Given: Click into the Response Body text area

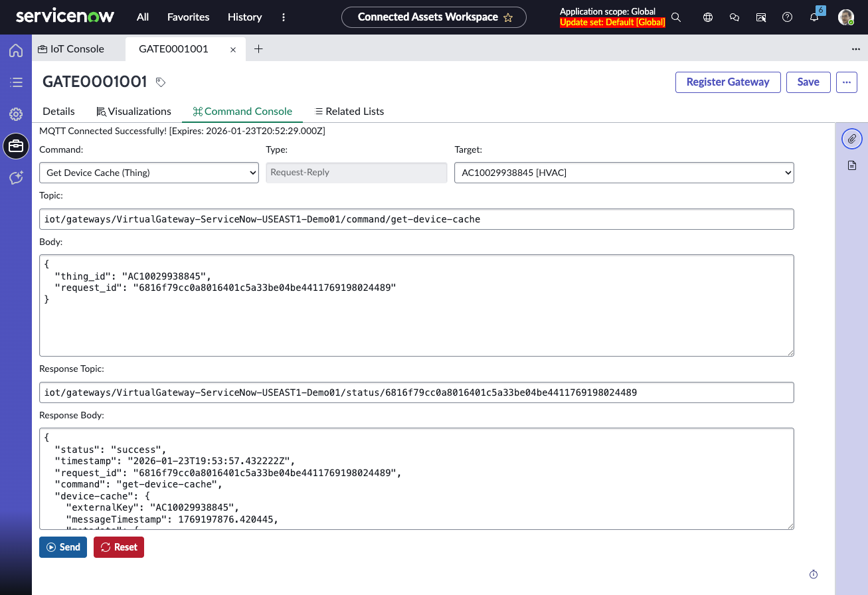Looking at the screenshot, I should (x=416, y=479).
